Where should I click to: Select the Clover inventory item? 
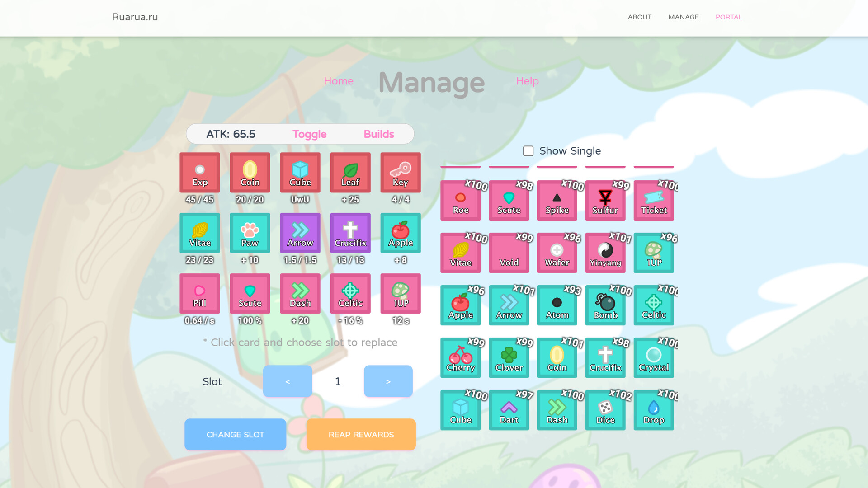pyautogui.click(x=509, y=357)
